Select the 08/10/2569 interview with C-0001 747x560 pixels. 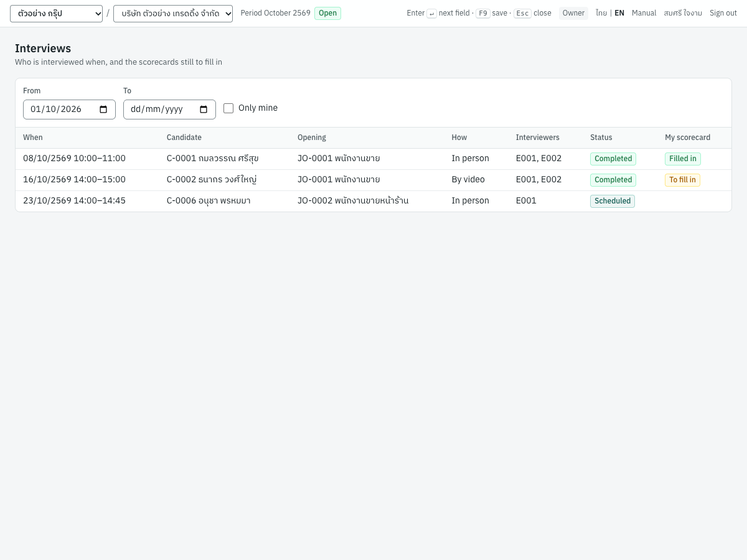374,159
